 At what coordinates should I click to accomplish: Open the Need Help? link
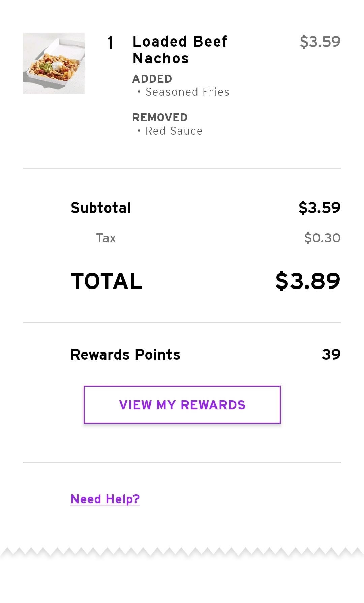[105, 499]
